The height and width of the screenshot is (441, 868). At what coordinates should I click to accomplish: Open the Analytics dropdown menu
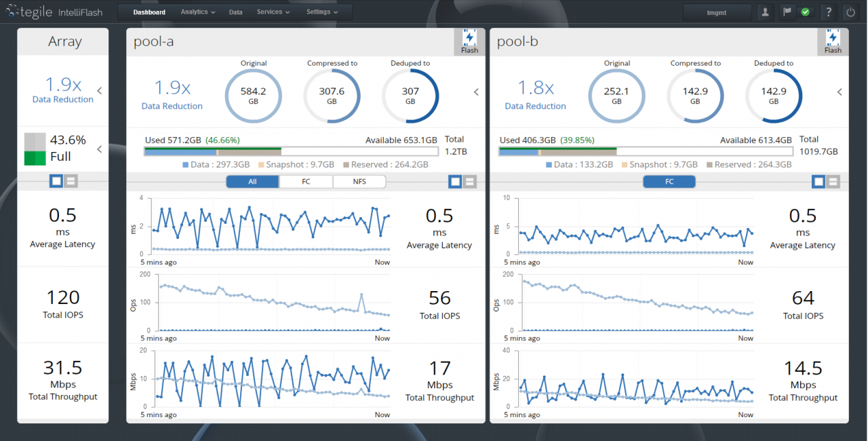tap(198, 12)
